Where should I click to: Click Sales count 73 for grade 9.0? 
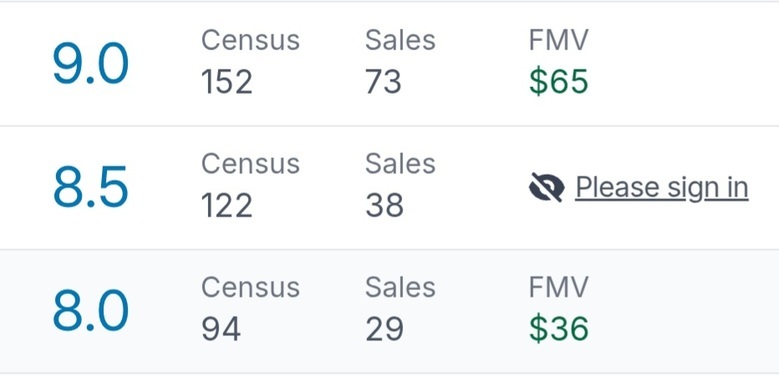coord(384,82)
